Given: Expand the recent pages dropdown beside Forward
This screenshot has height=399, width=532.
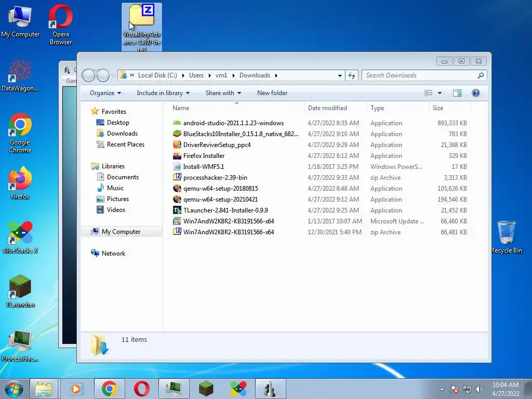Looking at the screenshot, I should (114, 75).
